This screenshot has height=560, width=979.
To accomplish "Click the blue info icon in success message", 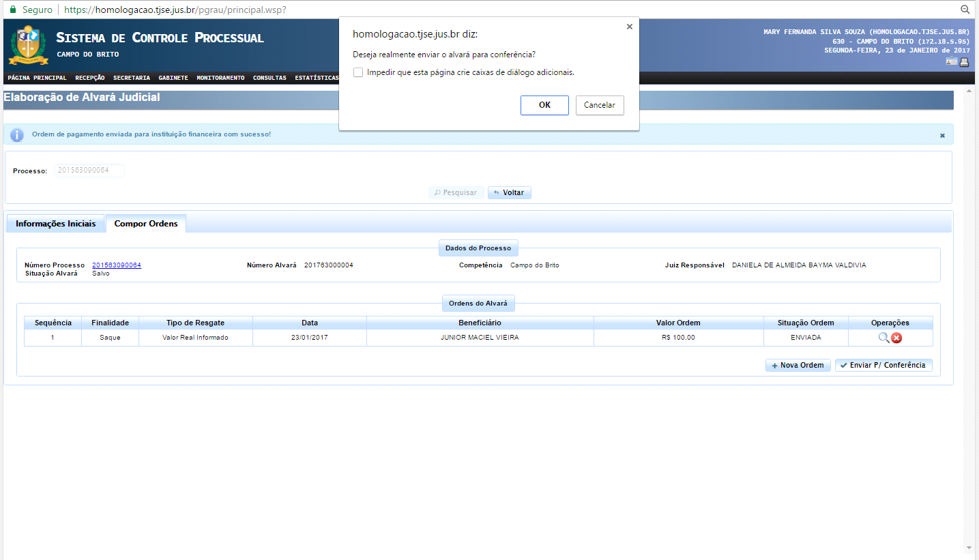I will pyautogui.click(x=17, y=134).
